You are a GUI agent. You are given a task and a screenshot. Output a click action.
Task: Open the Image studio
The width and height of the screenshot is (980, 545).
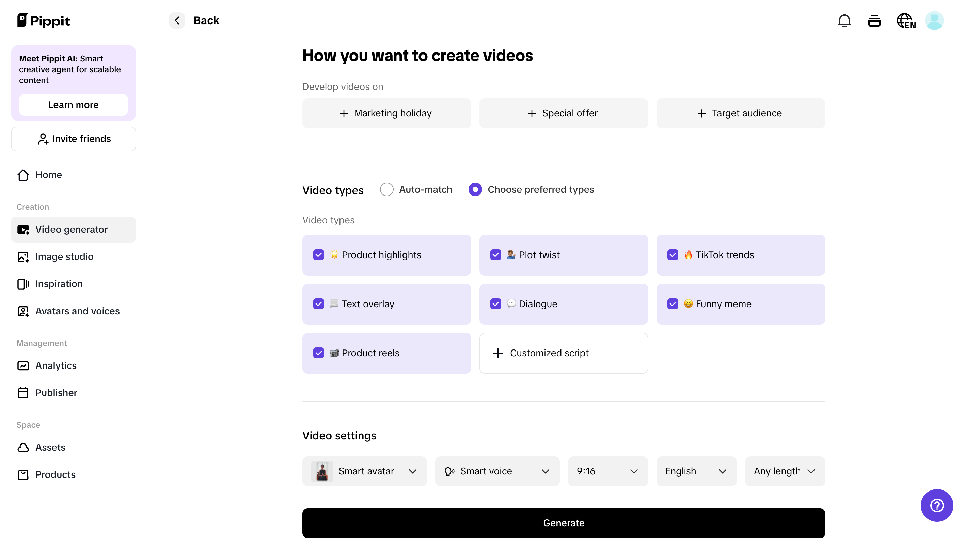coord(64,256)
